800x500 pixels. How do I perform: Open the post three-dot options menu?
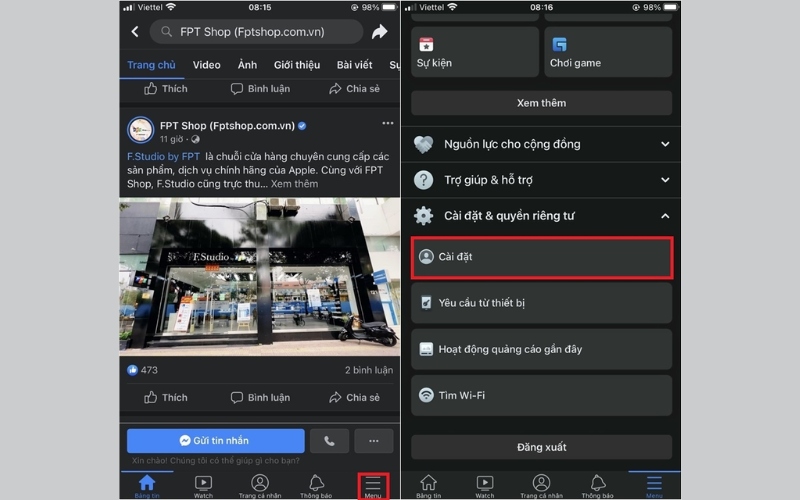388,123
